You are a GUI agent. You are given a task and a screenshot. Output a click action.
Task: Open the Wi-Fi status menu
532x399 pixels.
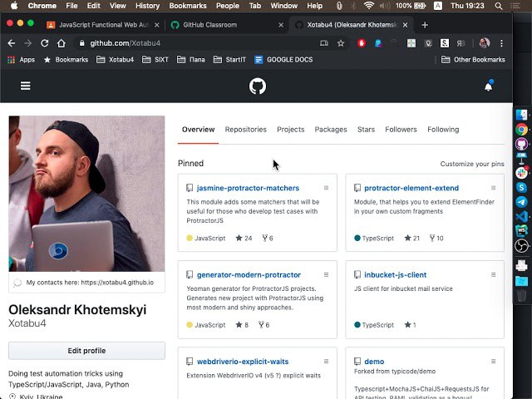coord(368,6)
